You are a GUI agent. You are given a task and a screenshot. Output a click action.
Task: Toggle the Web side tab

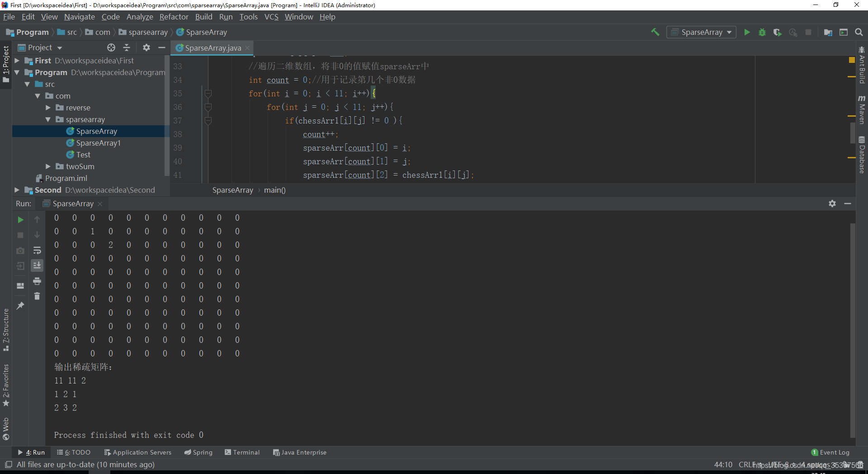point(6,428)
